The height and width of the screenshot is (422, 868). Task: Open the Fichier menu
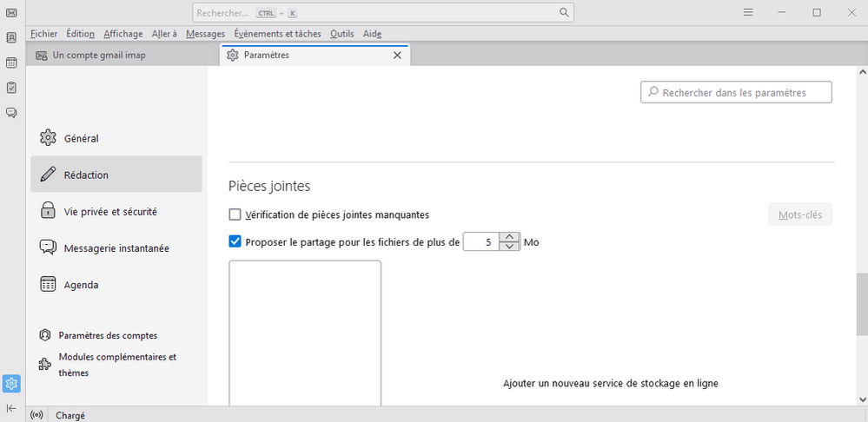click(43, 34)
